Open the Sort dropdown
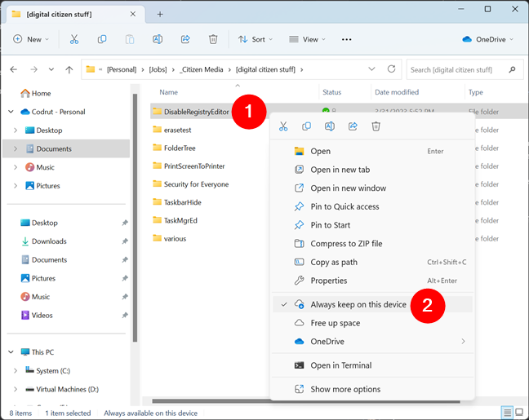529x420 pixels. (256, 39)
